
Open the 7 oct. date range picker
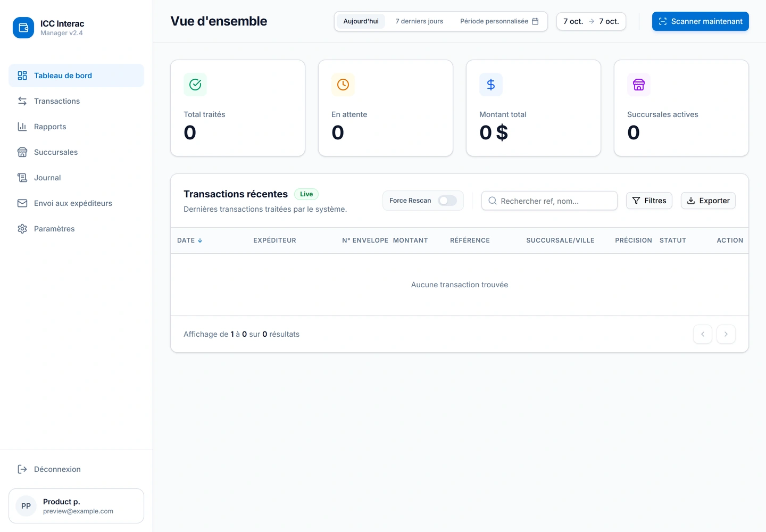point(591,21)
